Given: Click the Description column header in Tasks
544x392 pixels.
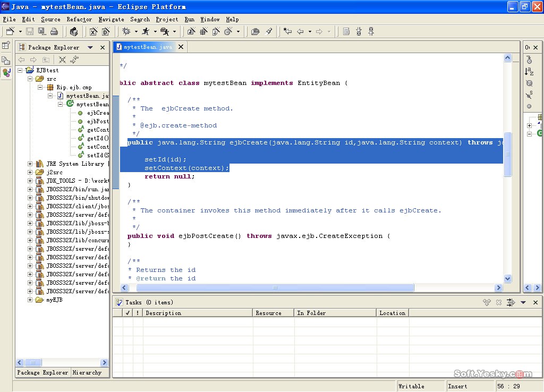Looking at the screenshot, I should [x=198, y=313].
